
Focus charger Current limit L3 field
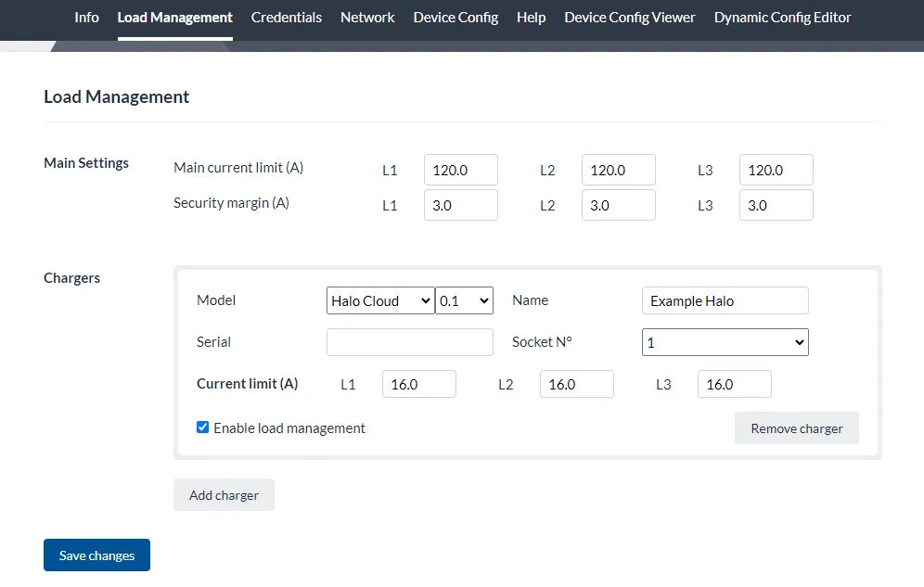pos(734,384)
